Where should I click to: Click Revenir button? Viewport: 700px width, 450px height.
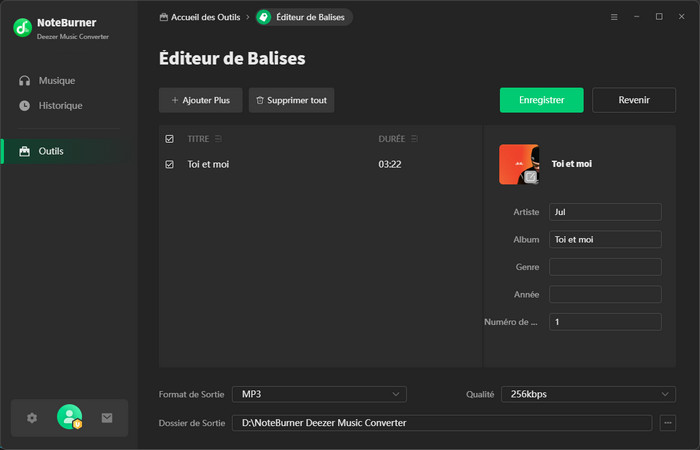tap(634, 100)
